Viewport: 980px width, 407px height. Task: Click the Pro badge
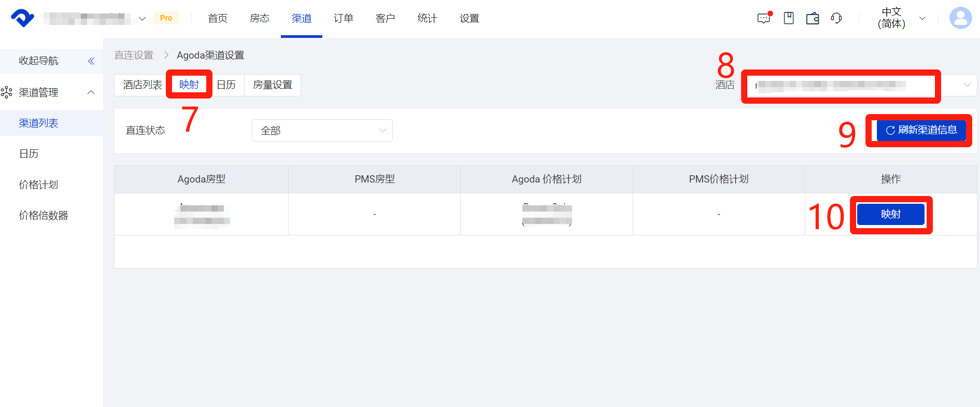click(x=166, y=18)
